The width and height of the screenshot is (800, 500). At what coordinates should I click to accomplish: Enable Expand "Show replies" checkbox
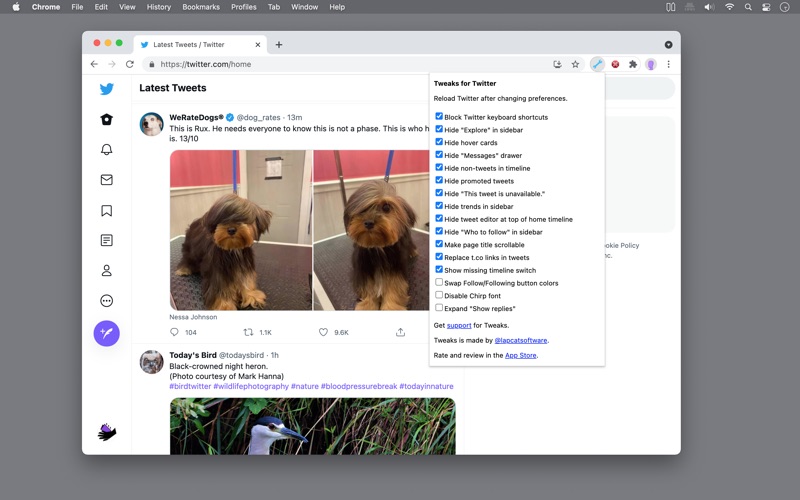pyautogui.click(x=439, y=308)
